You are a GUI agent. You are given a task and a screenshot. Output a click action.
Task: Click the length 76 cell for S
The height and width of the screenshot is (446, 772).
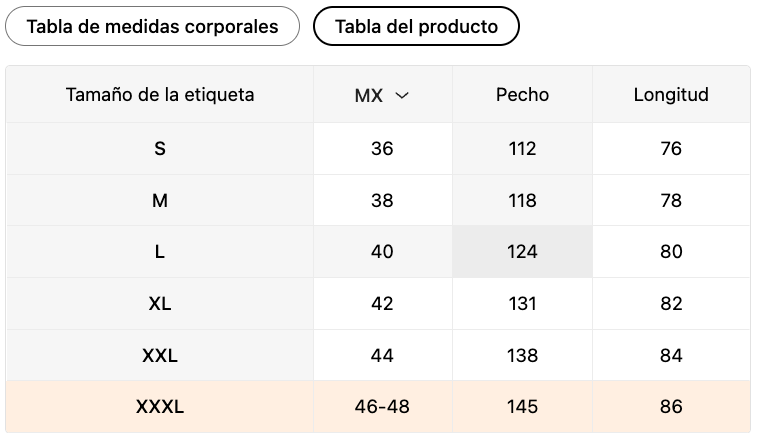[671, 149]
